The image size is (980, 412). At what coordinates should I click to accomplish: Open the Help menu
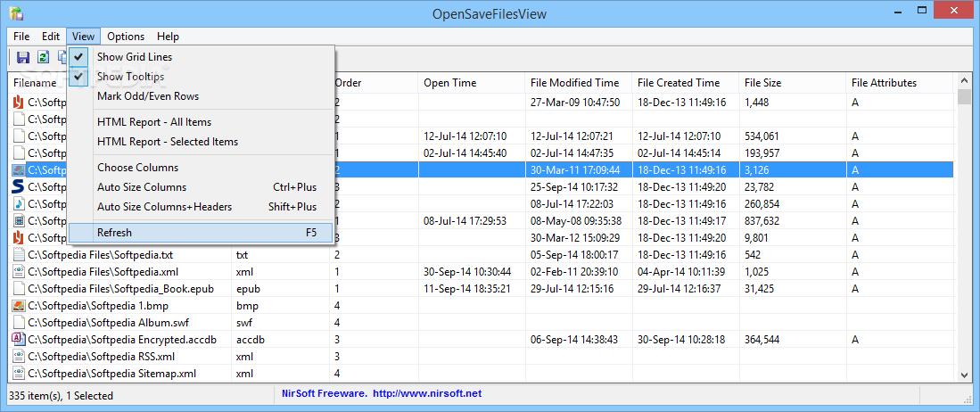(169, 37)
